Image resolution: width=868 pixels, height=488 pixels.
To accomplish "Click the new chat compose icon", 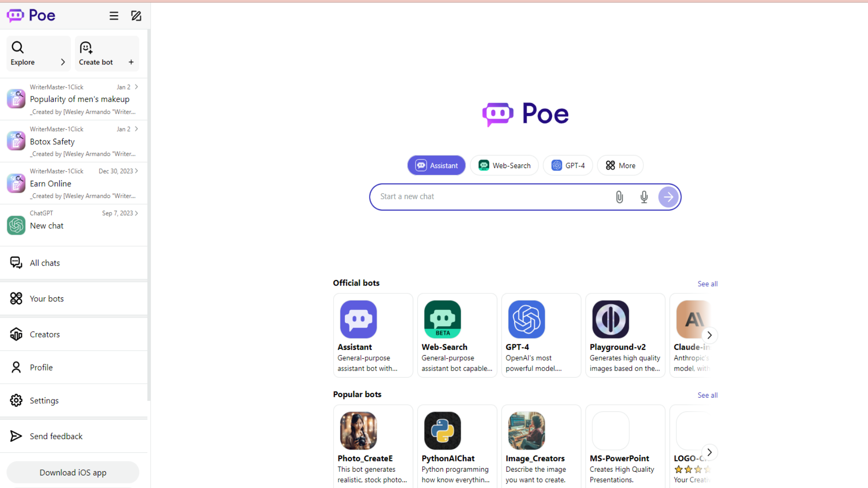I will 136,16.
